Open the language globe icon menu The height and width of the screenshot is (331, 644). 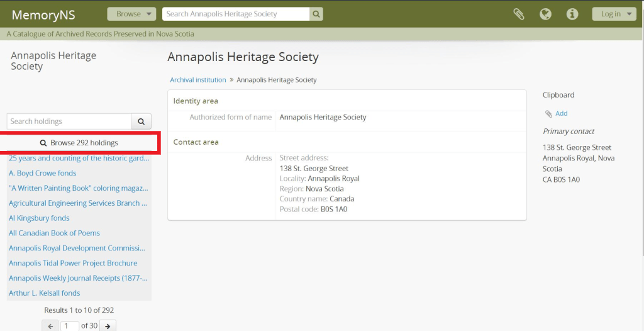545,14
